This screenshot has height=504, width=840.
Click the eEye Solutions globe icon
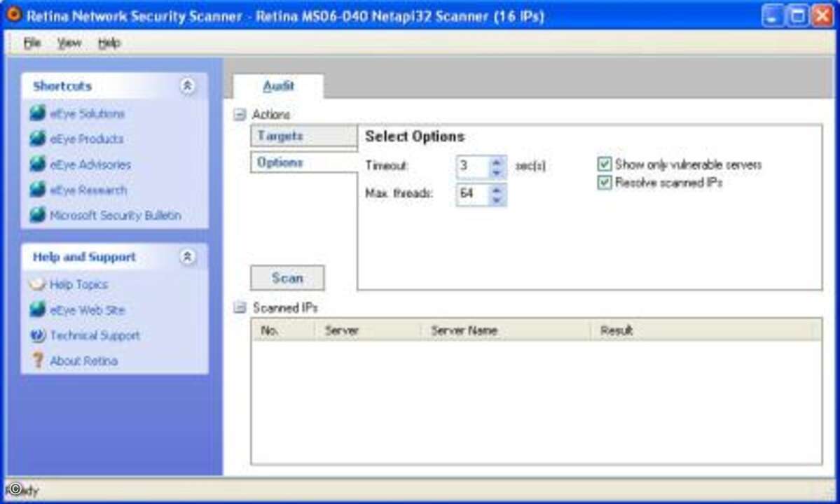(38, 113)
